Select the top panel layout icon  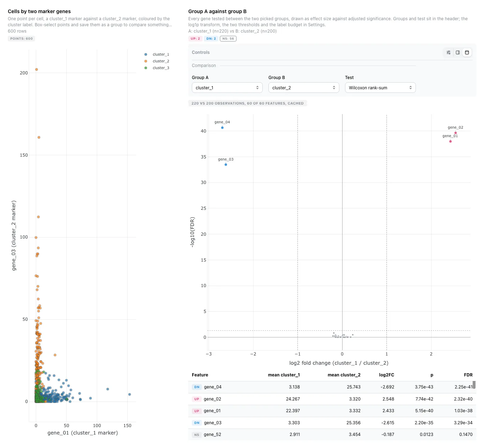point(467,52)
